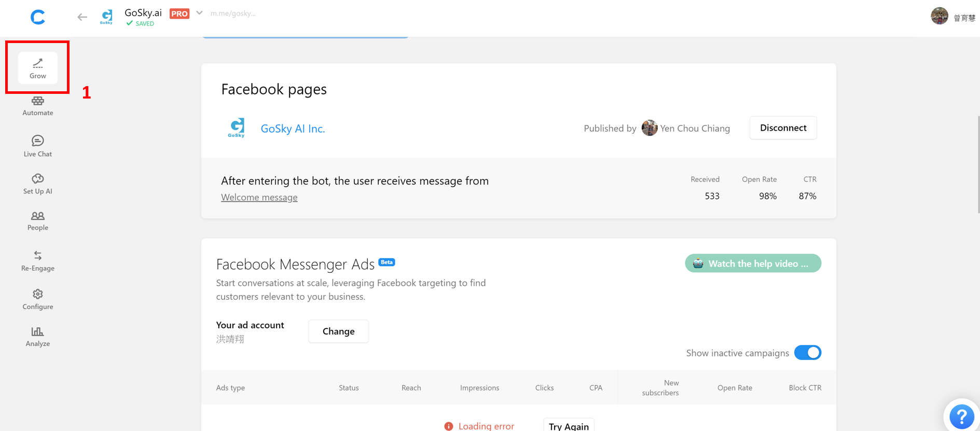
Task: Click the Clicks column header
Action: tap(544, 387)
